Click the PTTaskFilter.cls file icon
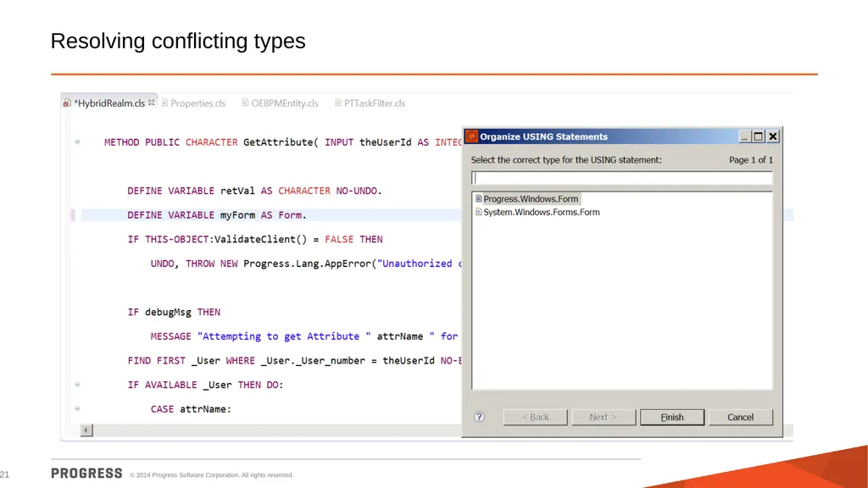 (337, 103)
